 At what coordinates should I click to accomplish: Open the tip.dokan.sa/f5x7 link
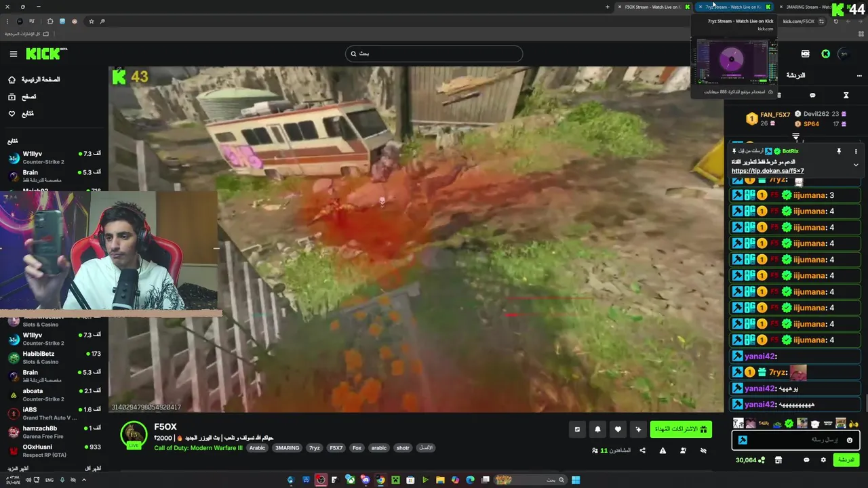768,171
